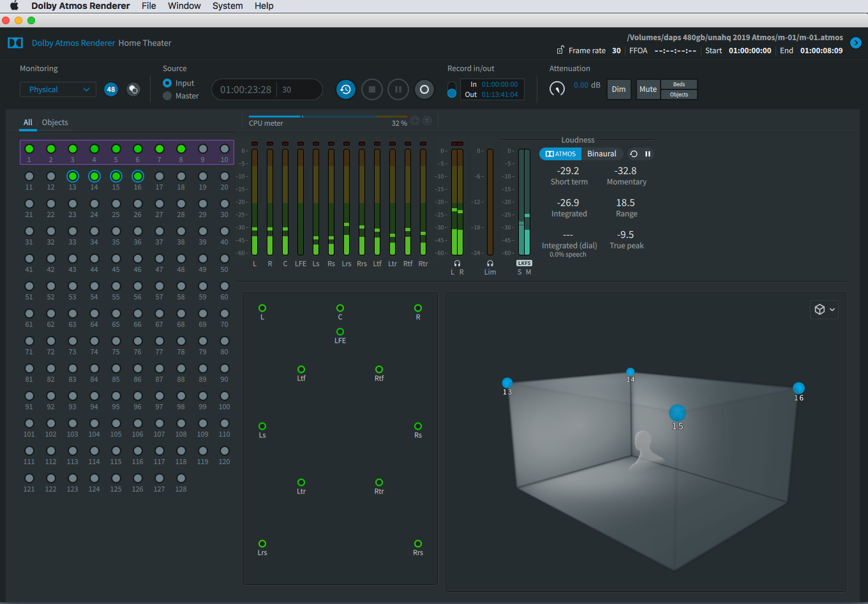
Task: Open the Help menu
Action: point(264,6)
